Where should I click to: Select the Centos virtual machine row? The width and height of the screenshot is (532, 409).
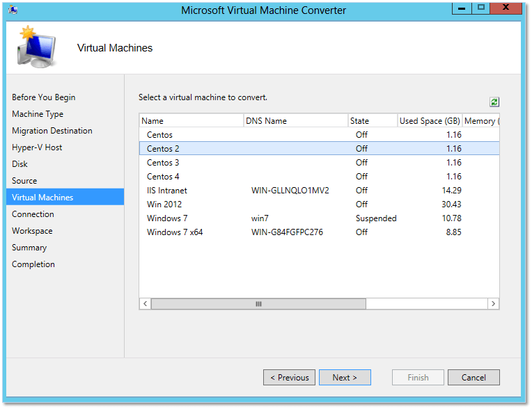(x=319, y=135)
